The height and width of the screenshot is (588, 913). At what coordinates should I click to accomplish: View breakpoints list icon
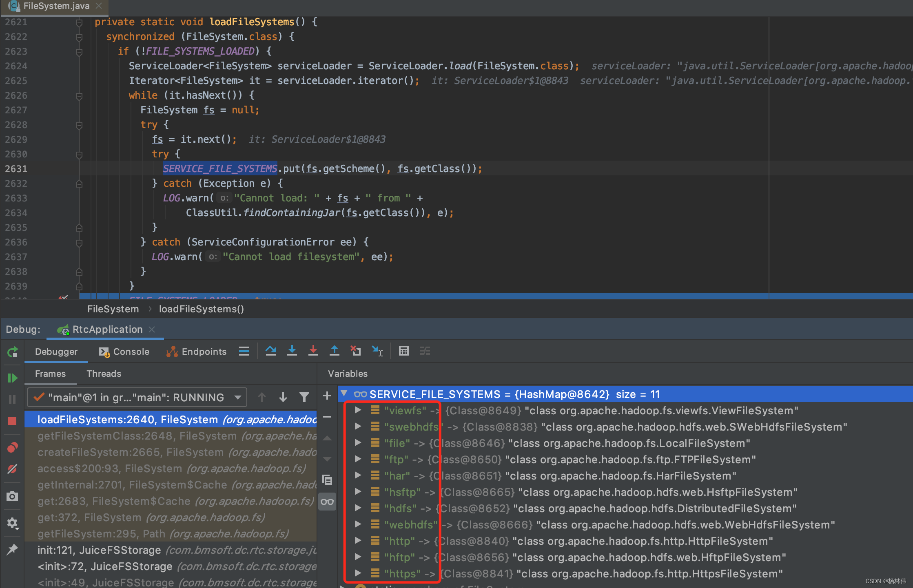pyautogui.click(x=13, y=447)
